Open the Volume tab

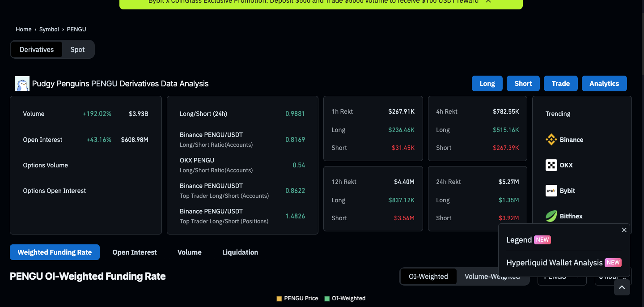coord(190,252)
